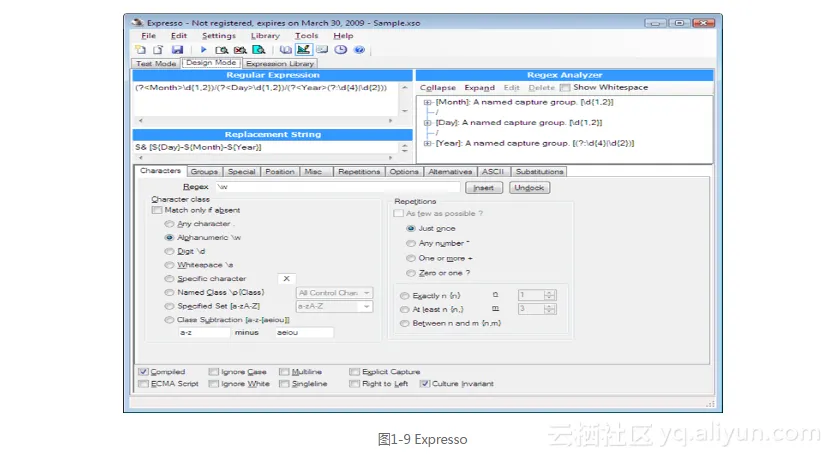This screenshot has height=458, width=832.
Task: Click the teal magnifier toolbar icon
Action: (x=259, y=50)
